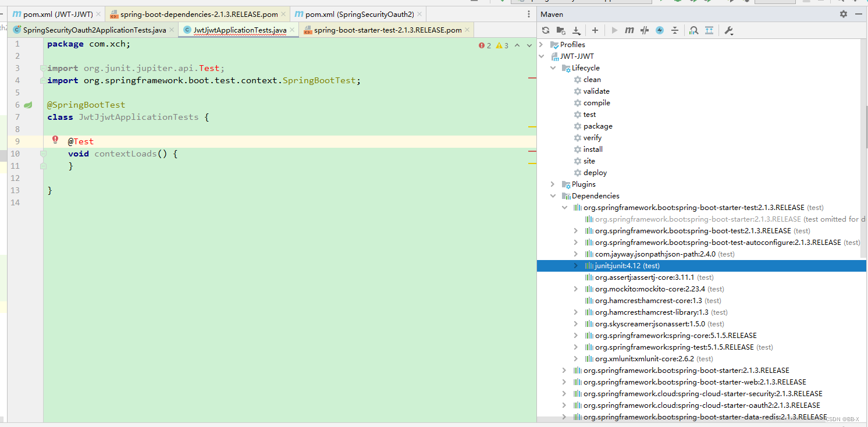Close spring-boot-starter-test-2.1.3.RELEASE.pom tab
The image size is (868, 427).
pyautogui.click(x=467, y=30)
